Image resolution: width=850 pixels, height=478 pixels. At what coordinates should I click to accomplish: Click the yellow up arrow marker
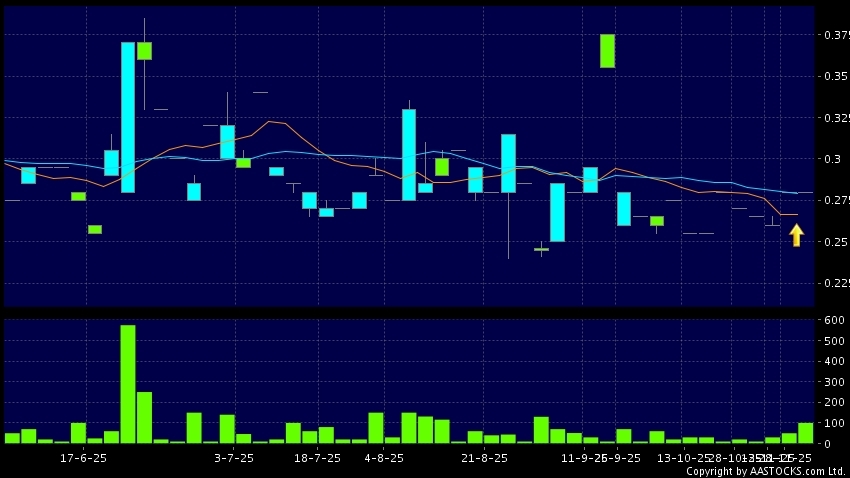point(796,235)
